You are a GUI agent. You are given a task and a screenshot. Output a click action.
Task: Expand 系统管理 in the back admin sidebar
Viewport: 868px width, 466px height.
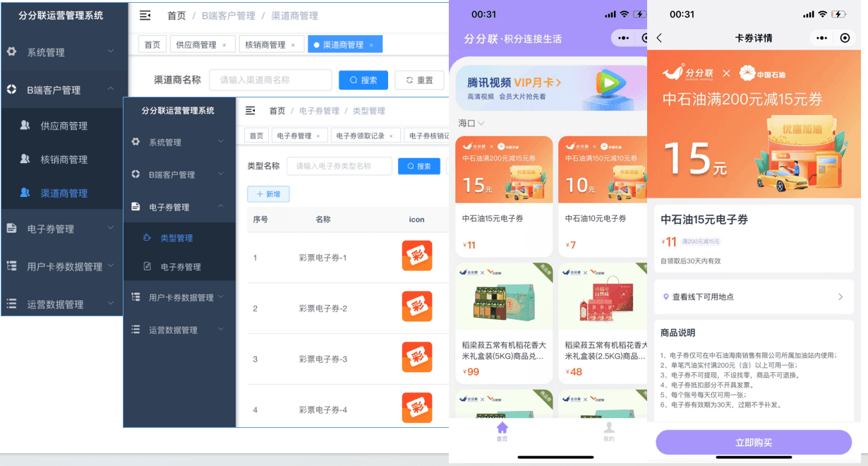pyautogui.click(x=111, y=52)
